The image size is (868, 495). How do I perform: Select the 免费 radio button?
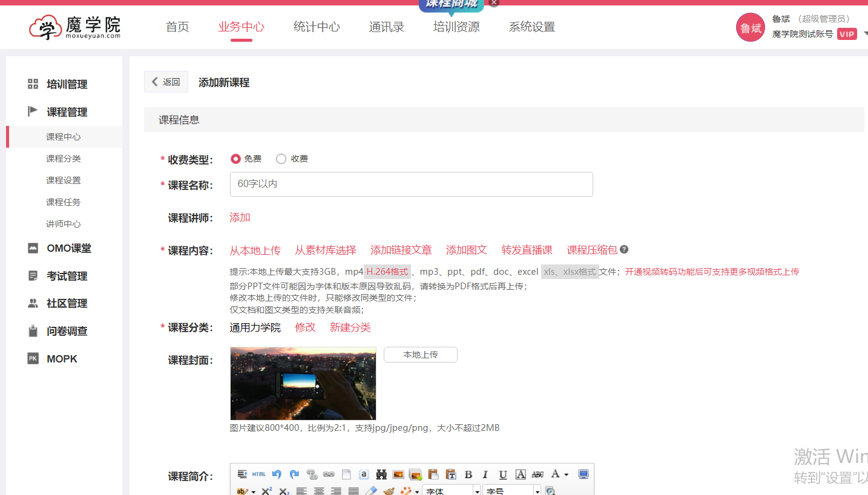235,159
